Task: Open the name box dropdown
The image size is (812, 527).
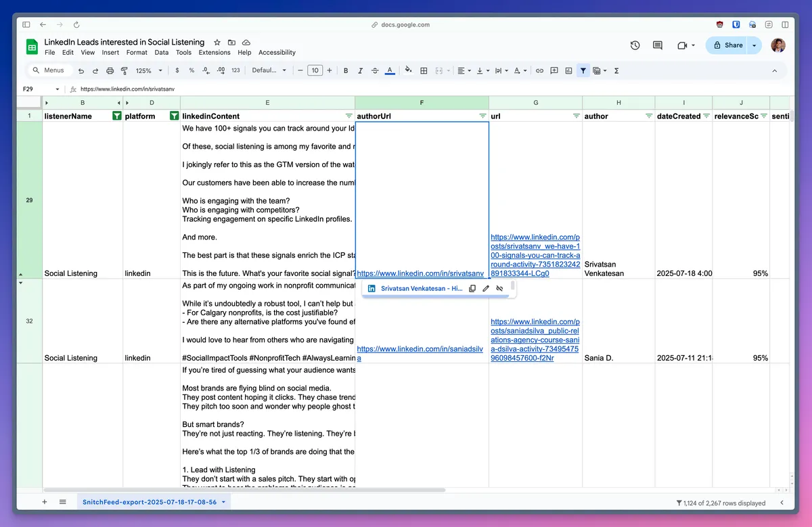Action: click(x=58, y=89)
